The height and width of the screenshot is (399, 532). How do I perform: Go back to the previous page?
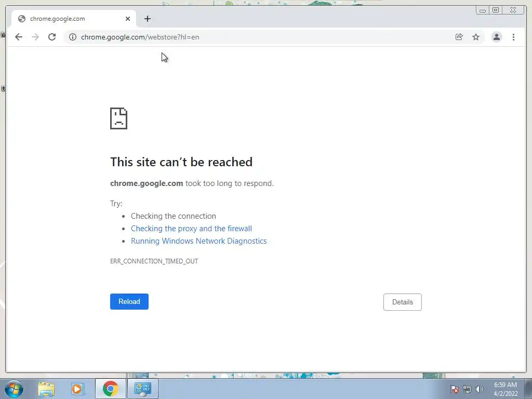[19, 37]
